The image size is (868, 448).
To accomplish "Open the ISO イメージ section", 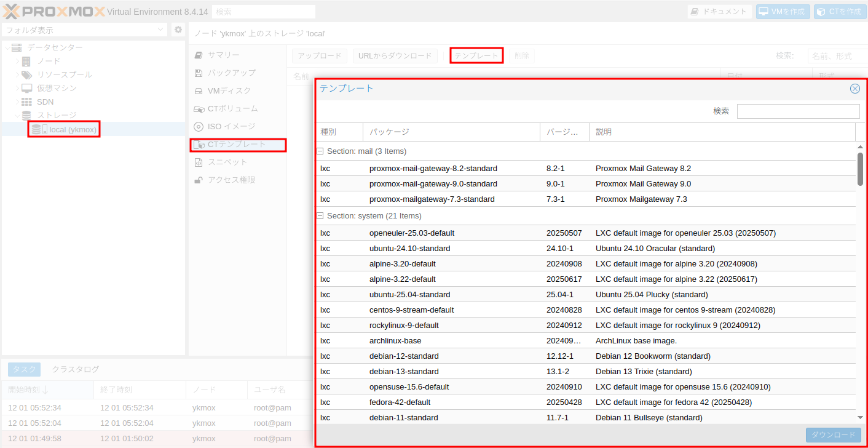I will pos(237,126).
